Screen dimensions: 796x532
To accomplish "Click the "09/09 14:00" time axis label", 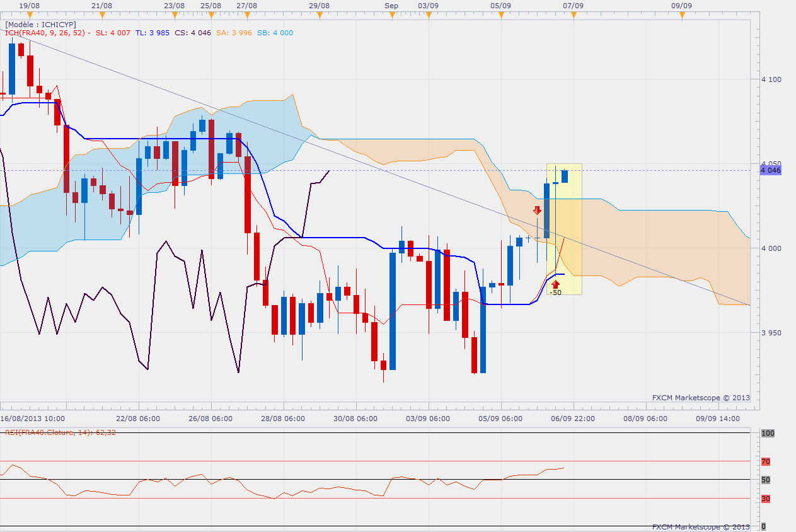I will coord(718,419).
